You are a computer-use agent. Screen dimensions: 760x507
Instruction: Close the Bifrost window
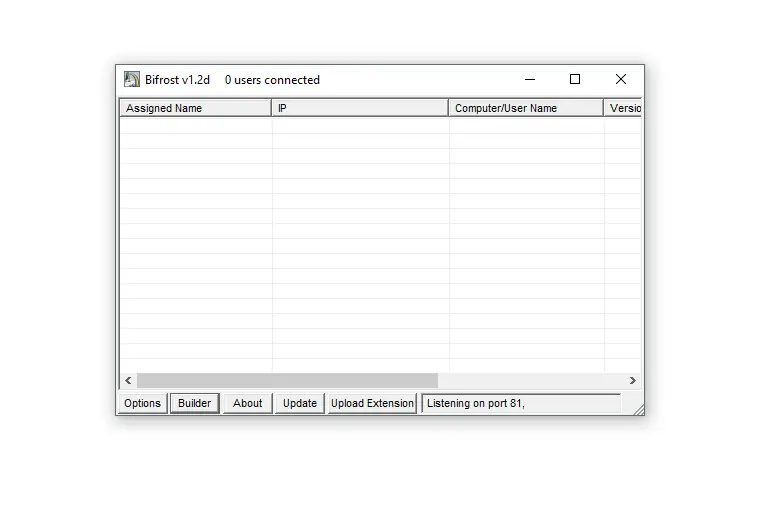coord(621,79)
